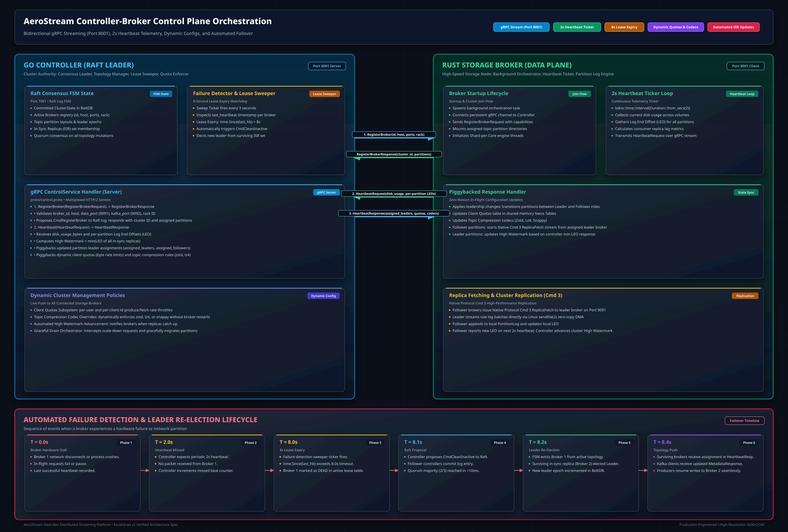The image size is (788, 532).
Task: Click the Phase 2 label
Action: click(251, 443)
